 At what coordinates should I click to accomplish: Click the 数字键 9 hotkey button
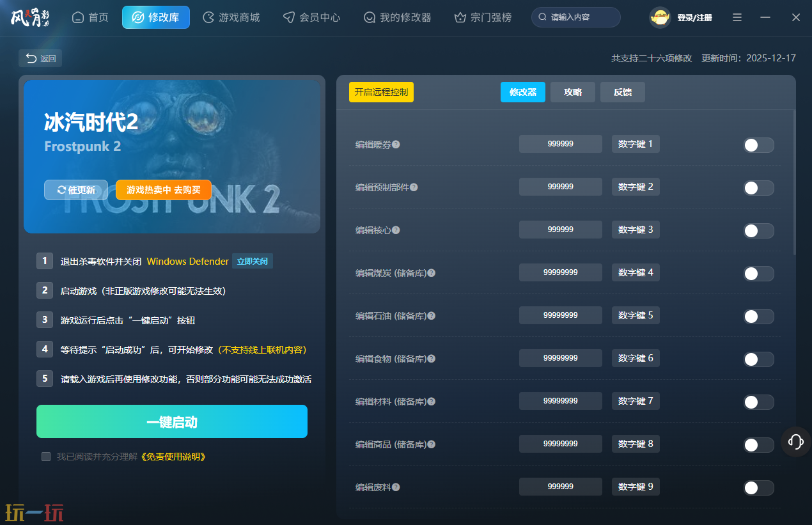pos(636,487)
